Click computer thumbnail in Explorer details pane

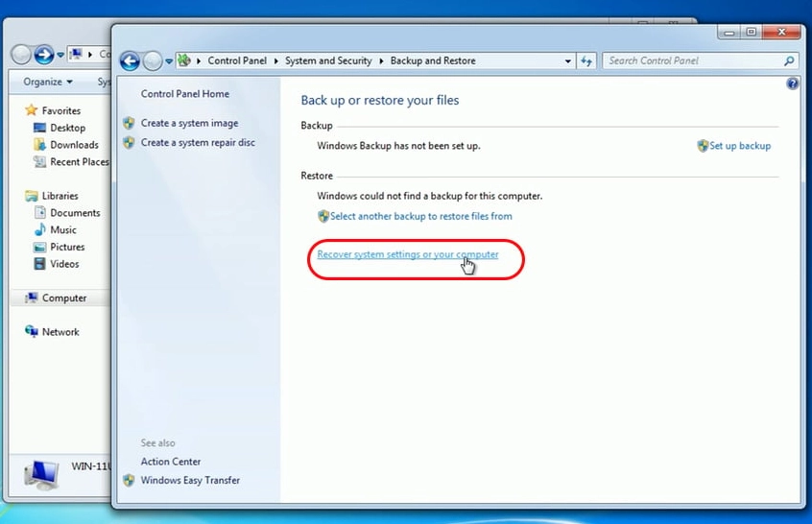click(42, 474)
